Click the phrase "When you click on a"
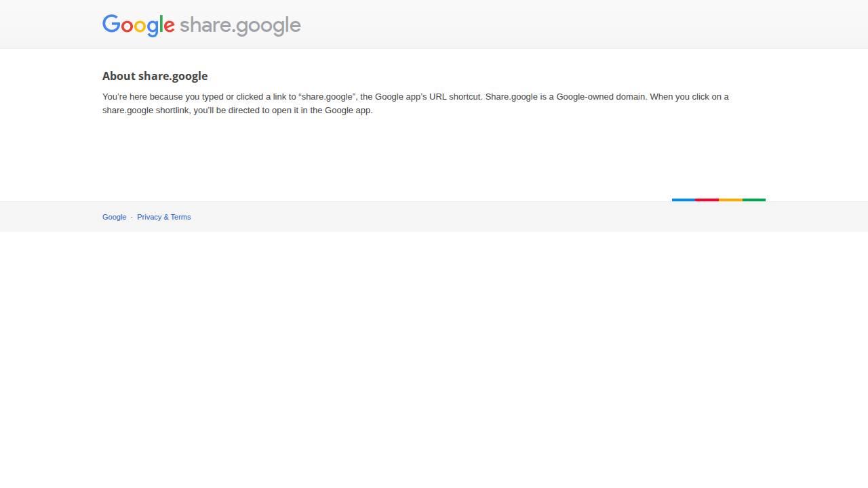 pos(689,97)
